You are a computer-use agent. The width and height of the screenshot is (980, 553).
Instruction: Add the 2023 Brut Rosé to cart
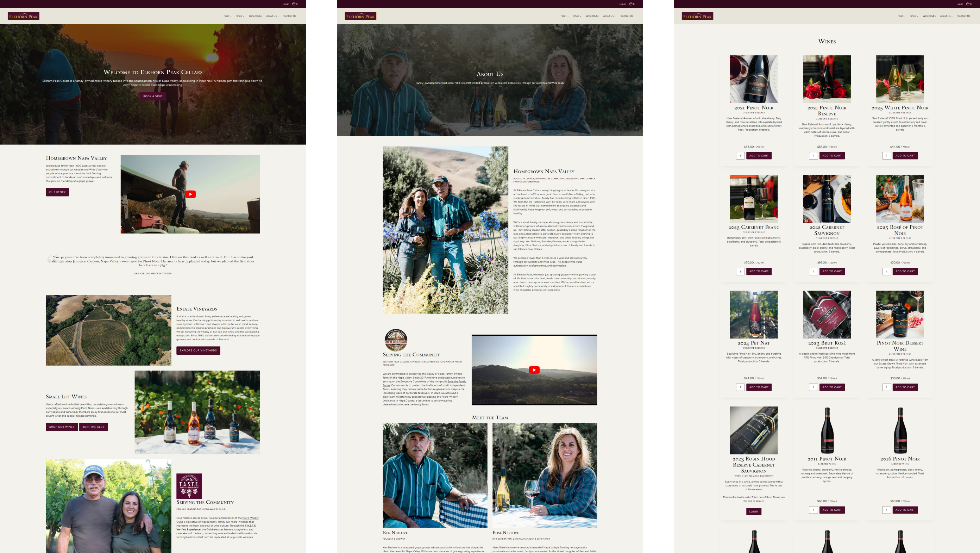[x=832, y=387]
